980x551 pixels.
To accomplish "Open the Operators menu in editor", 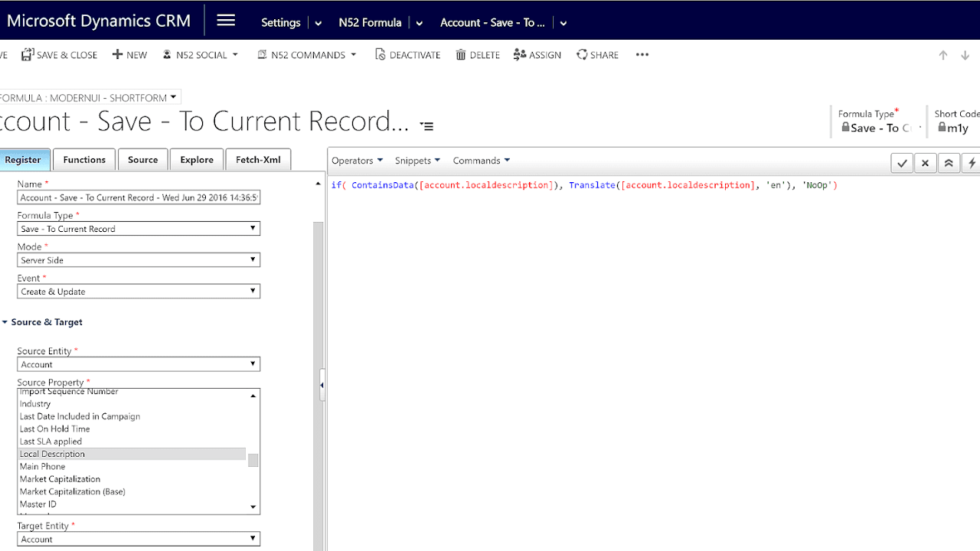I will [x=357, y=161].
